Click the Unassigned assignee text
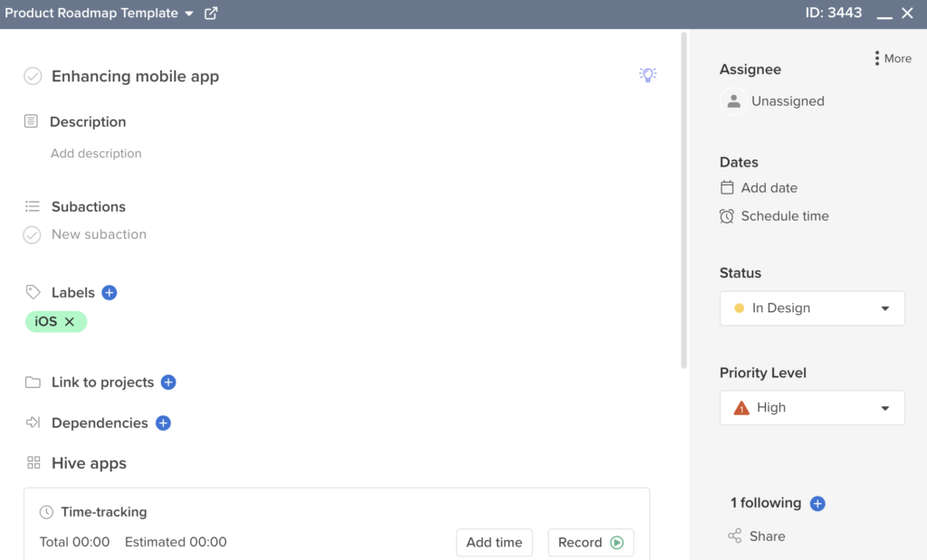Image resolution: width=927 pixels, height=560 pixels. [788, 101]
